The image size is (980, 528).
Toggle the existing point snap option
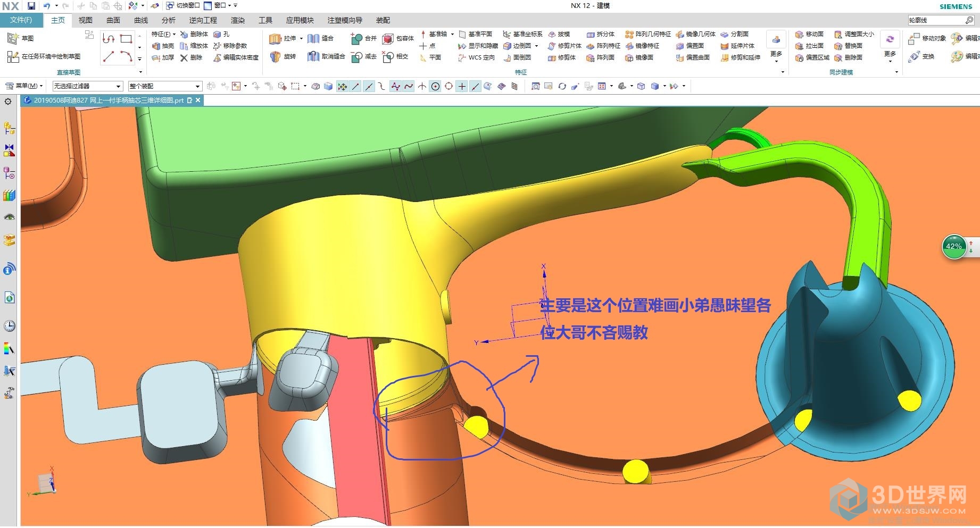[462, 86]
